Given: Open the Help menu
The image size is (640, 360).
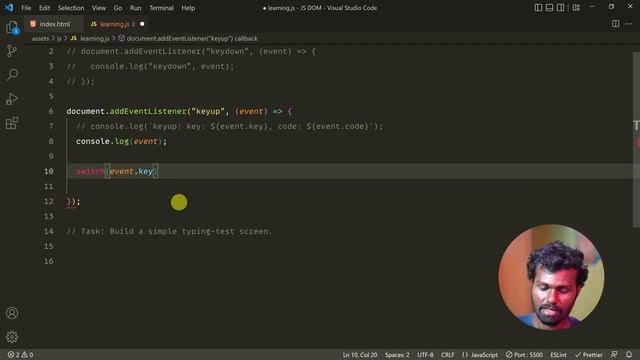Looking at the screenshot, I should [x=188, y=8].
